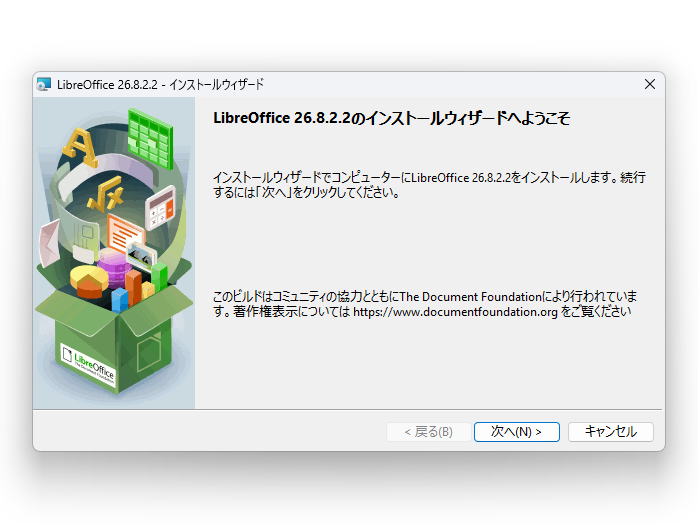698x523 pixels.
Task: Click the welcome heading LibreOffice 26.8.2.2のインストールウィザードへようこそ
Action: [x=391, y=118]
